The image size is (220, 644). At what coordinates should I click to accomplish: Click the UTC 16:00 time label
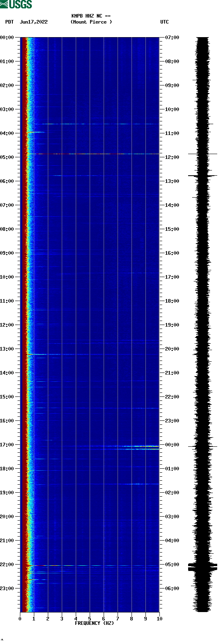(172, 253)
